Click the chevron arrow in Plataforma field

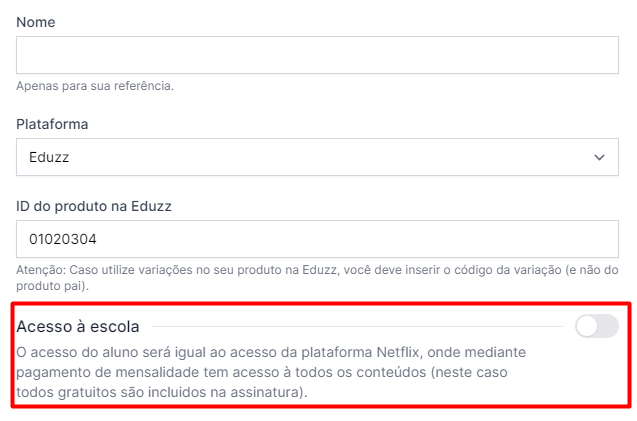coord(599,157)
